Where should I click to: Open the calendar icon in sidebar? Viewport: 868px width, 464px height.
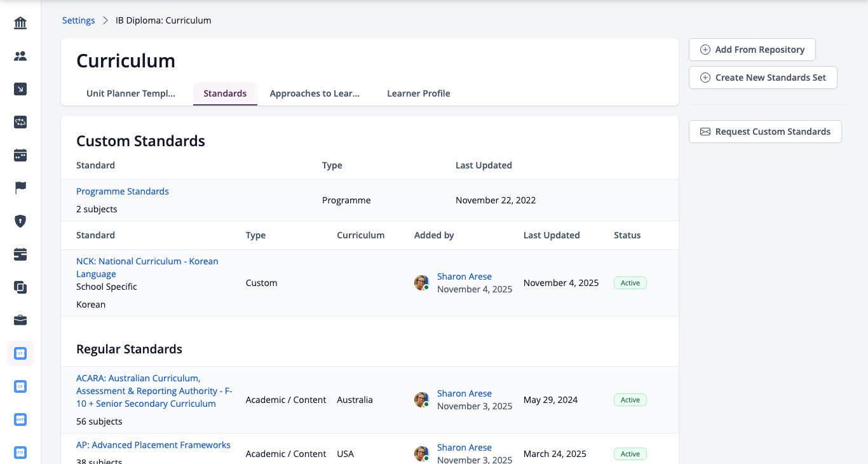point(20,155)
